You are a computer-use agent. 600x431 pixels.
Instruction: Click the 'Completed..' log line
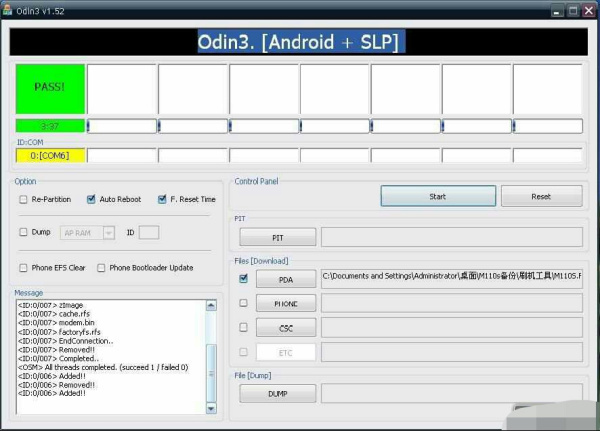(x=58, y=359)
